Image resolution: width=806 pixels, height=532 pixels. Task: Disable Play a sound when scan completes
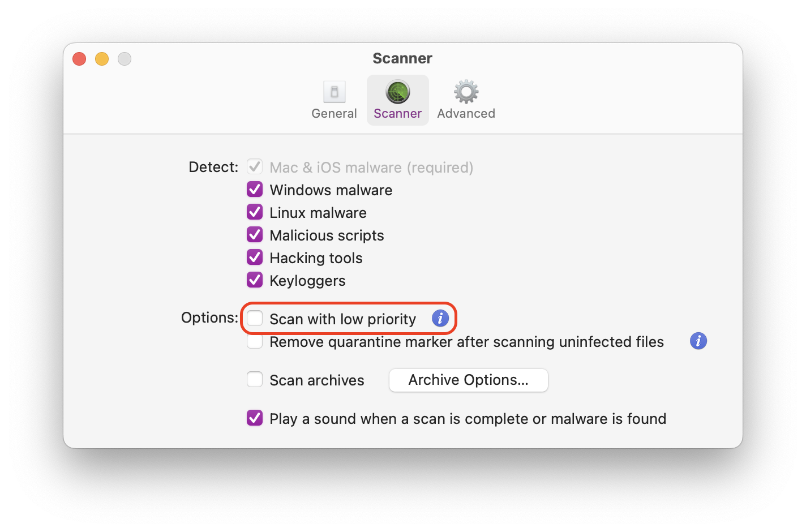(255, 418)
